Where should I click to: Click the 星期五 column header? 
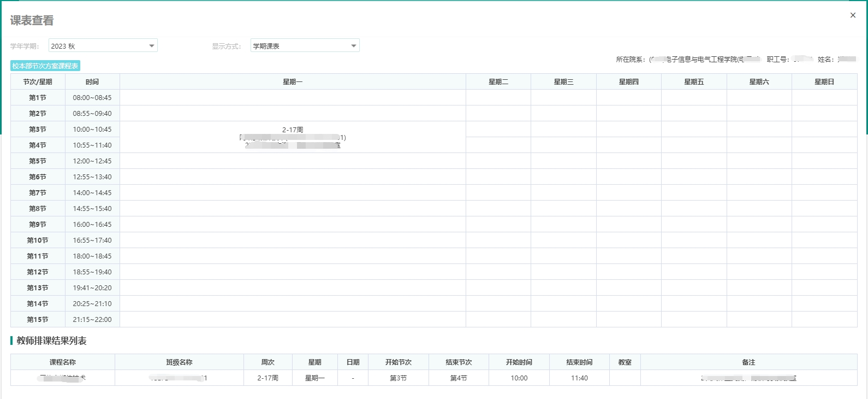pyautogui.click(x=694, y=81)
